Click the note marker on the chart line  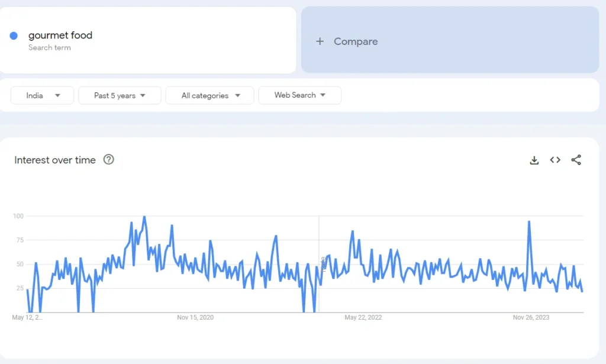323,263
